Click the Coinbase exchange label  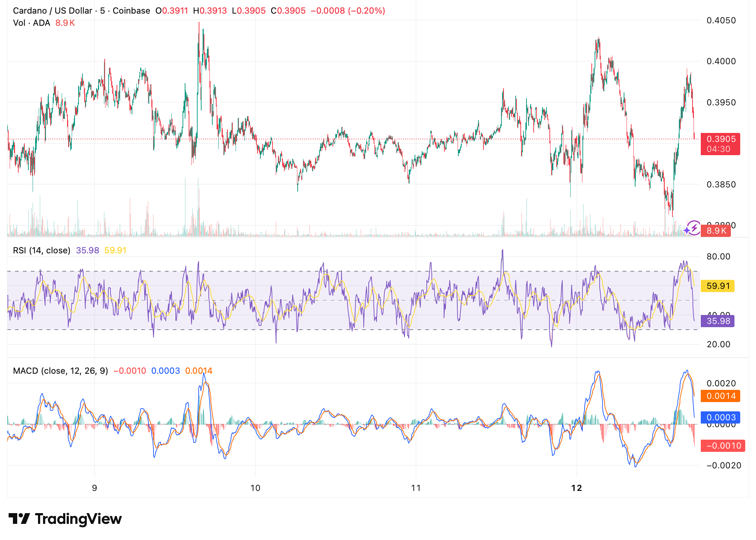click(130, 10)
